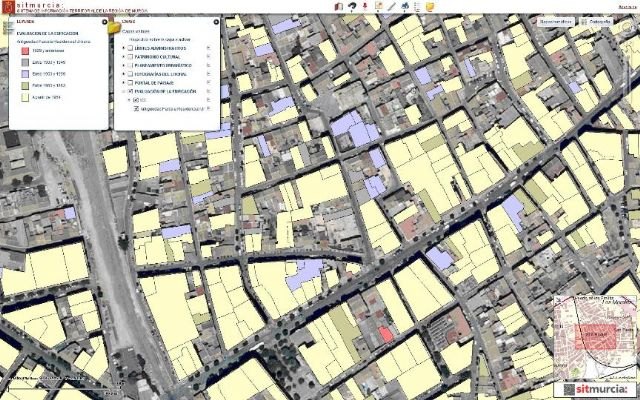Click the red building parcel on map
This screenshot has height=400, width=640.
click(386, 335)
